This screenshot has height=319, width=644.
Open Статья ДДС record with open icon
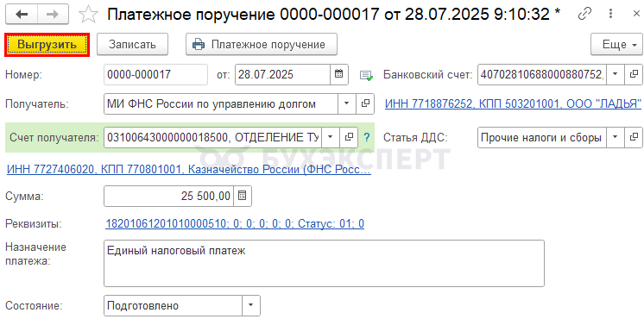[x=634, y=137]
